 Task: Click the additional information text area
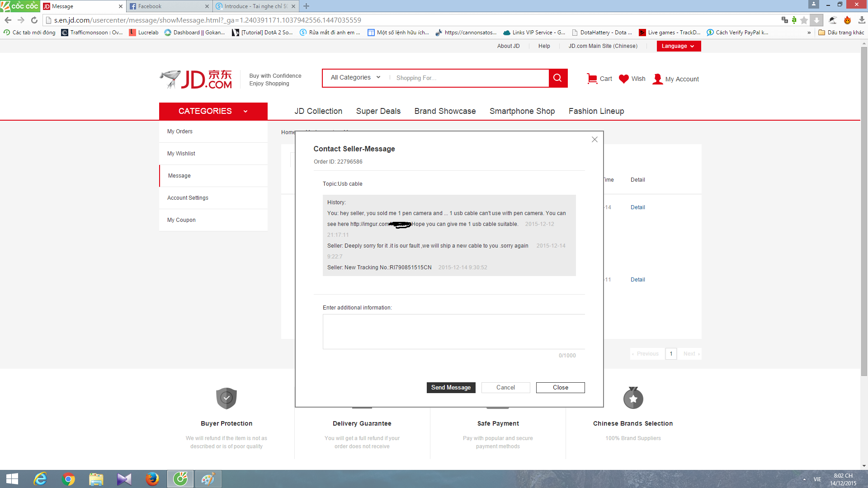tap(453, 332)
